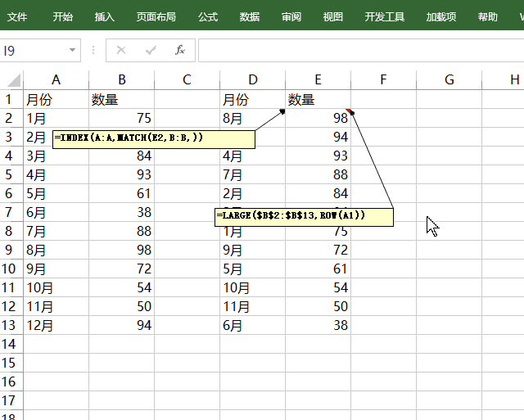Click cell D1 containing 月份
This screenshot has width=524, height=420.
pyautogui.click(x=253, y=99)
